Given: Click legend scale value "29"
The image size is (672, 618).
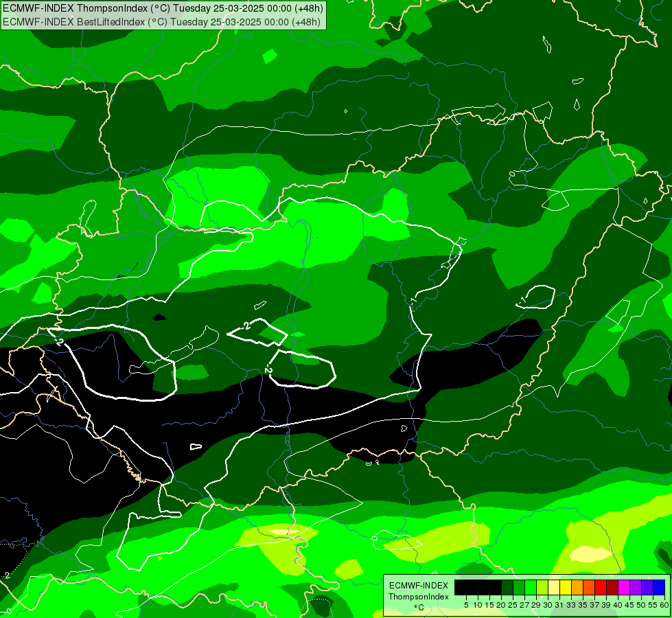Looking at the screenshot, I should click(x=537, y=605).
